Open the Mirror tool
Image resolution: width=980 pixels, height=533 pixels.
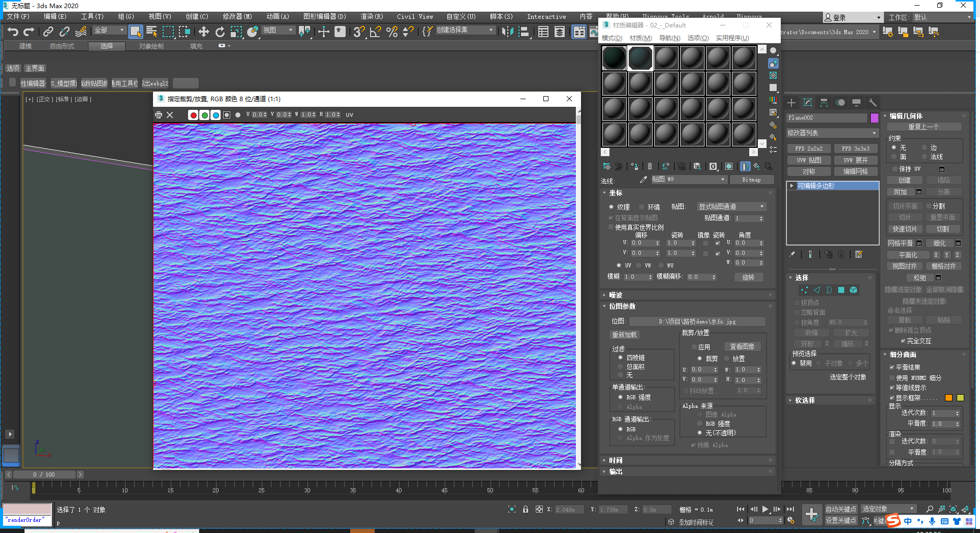(507, 32)
